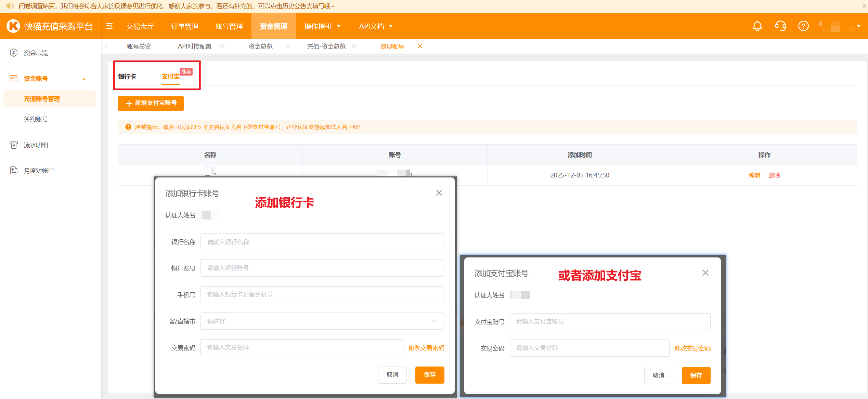The width and height of the screenshot is (868, 399).
Task: Open the notification bell
Action: 757,26
